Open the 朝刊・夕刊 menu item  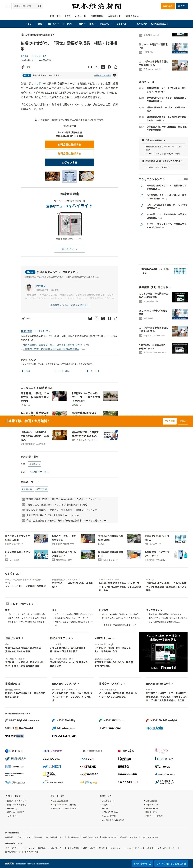point(55,16)
